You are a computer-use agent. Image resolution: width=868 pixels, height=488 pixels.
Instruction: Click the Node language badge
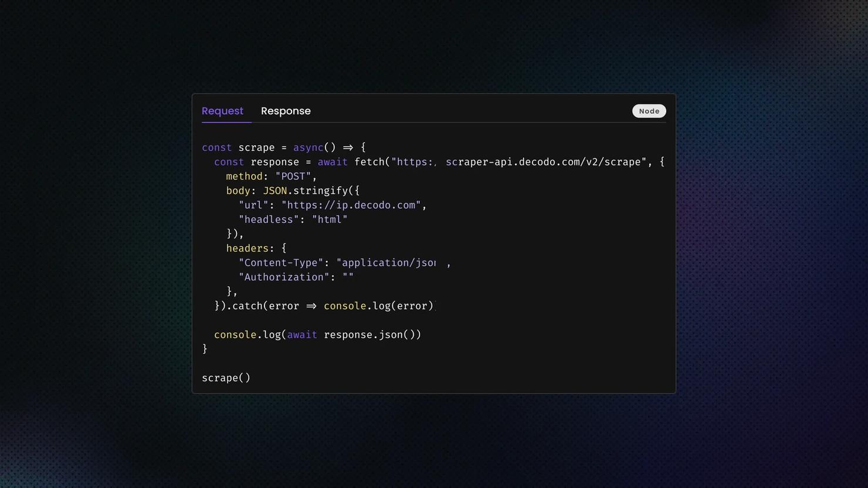point(649,111)
